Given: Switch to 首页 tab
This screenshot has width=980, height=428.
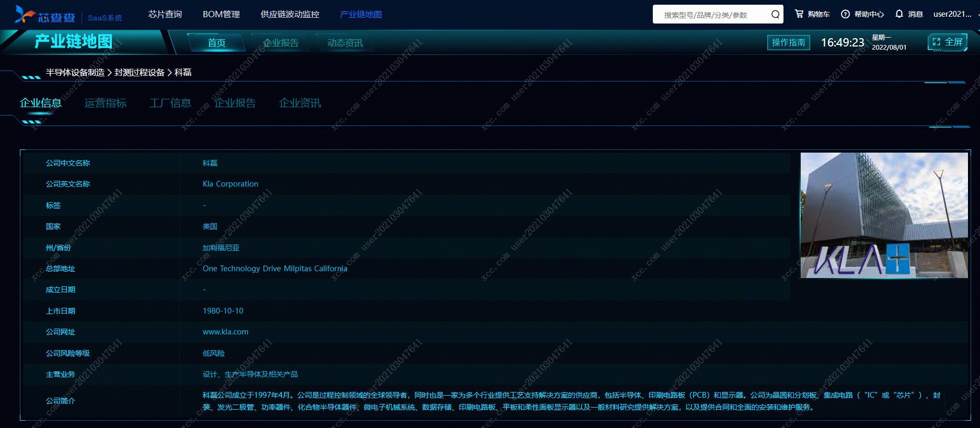Looking at the screenshot, I should (x=216, y=43).
